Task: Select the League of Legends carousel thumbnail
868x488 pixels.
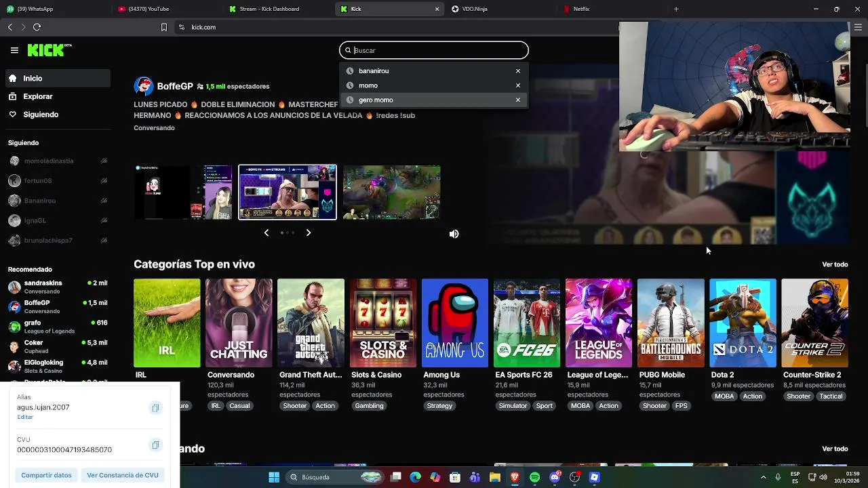Action: [x=392, y=192]
